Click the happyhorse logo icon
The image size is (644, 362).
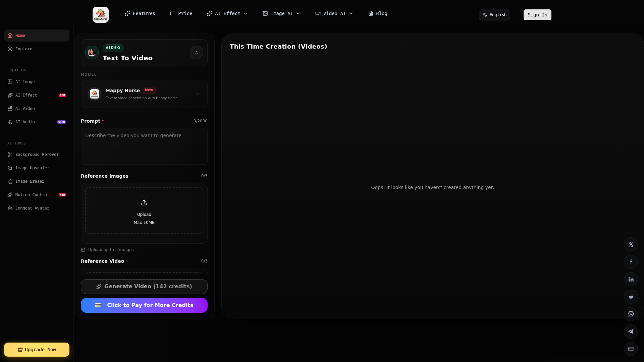(100, 15)
